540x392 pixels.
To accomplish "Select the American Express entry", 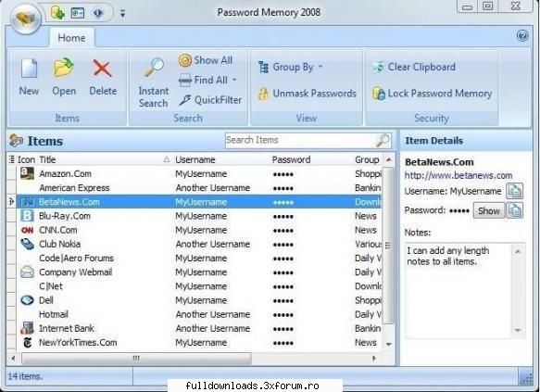I will point(199,188).
